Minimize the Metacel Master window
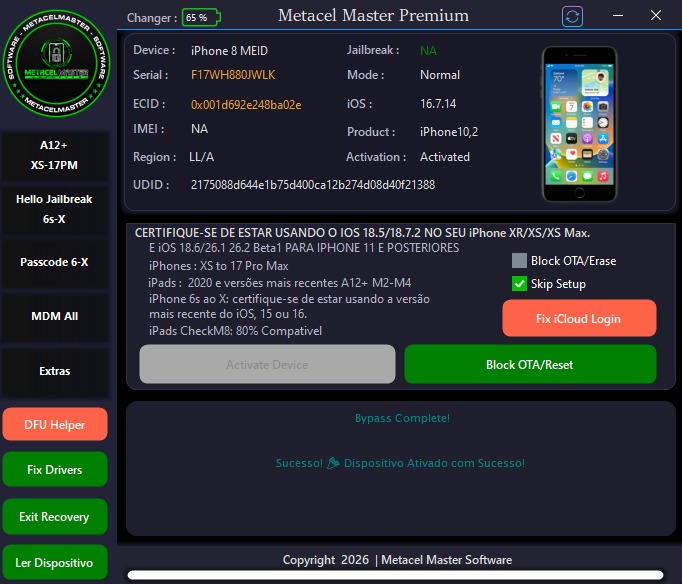 (x=618, y=16)
